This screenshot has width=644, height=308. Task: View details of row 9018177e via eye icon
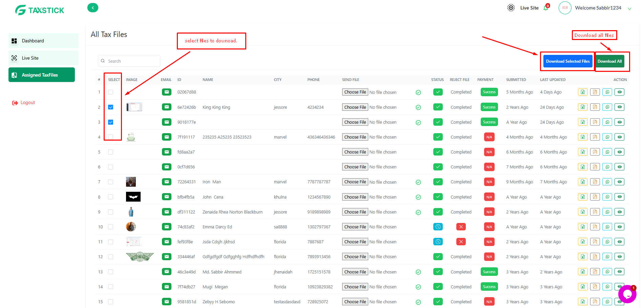(619, 122)
